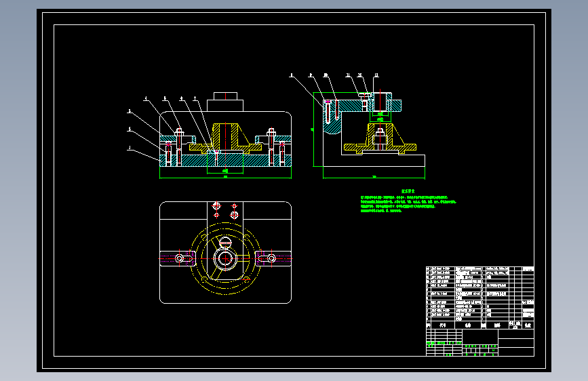Image resolution: width=588 pixels, height=381 pixels.
Task: Click the vertical height dimension left of side view
Action: (313, 129)
